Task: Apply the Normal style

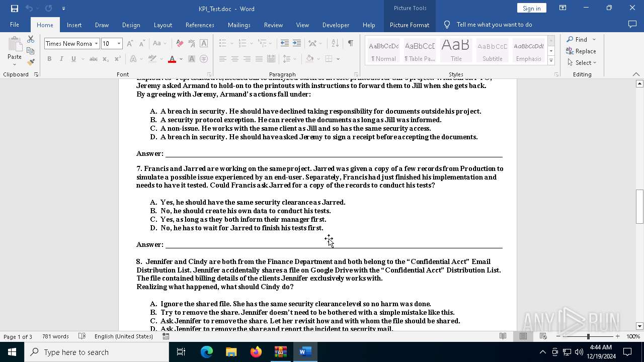Action: tap(384, 51)
